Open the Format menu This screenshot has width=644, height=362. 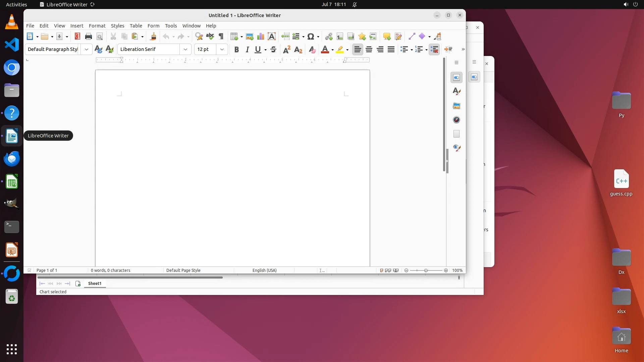[x=97, y=26]
